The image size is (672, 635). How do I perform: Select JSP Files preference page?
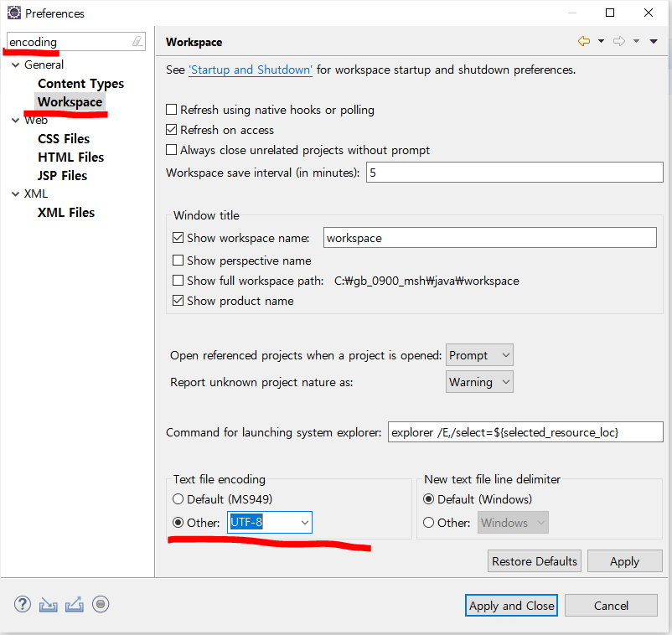point(62,176)
